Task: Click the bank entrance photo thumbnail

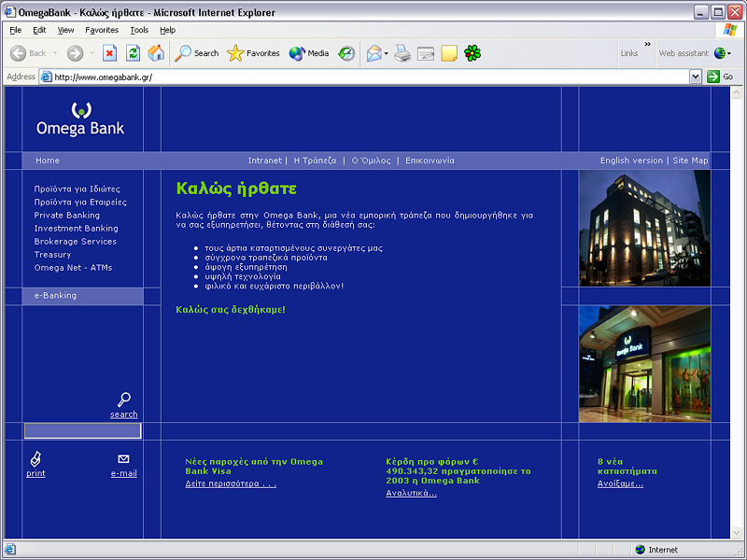Action: 644,364
